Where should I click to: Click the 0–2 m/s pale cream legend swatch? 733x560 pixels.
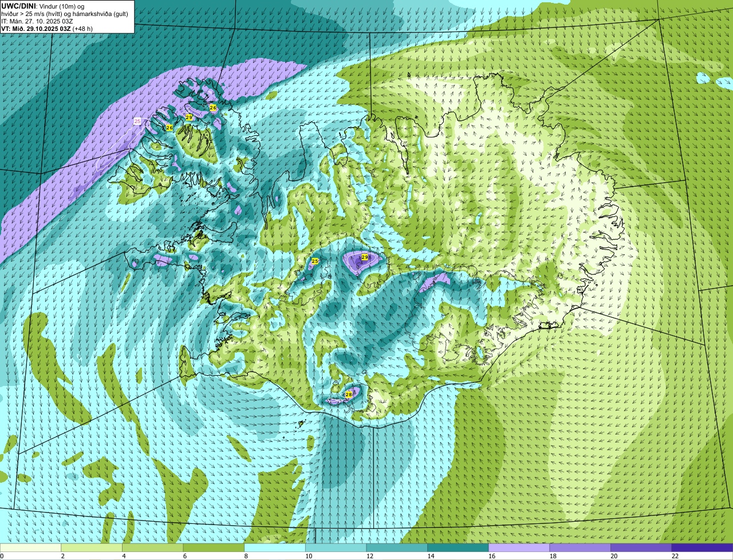click(30, 547)
